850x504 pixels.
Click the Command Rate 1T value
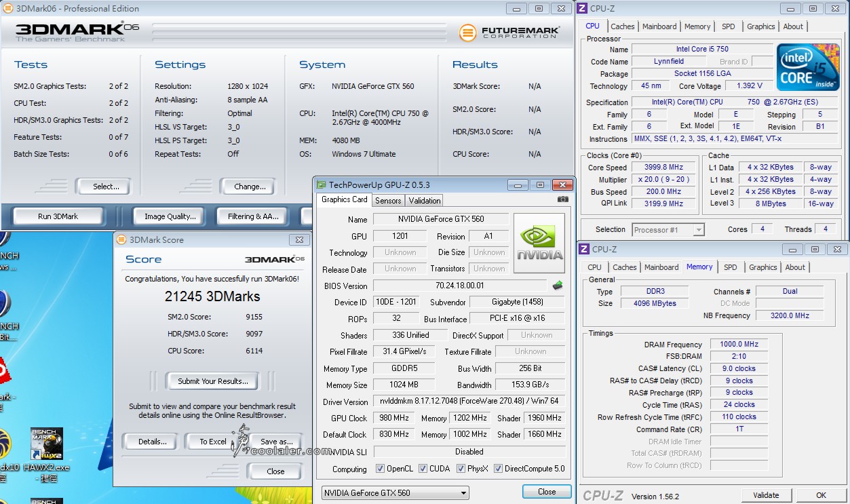pyautogui.click(x=739, y=429)
